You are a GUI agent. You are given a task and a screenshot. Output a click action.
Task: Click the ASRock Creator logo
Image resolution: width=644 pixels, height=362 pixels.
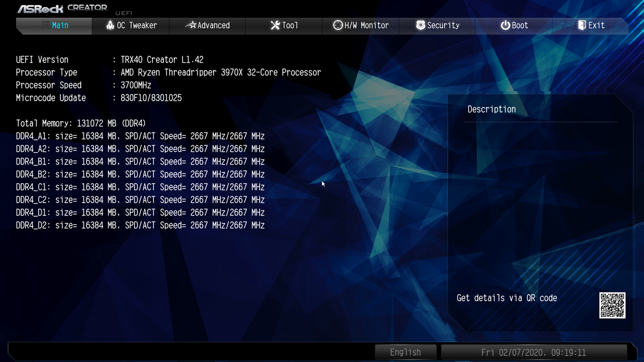point(62,9)
